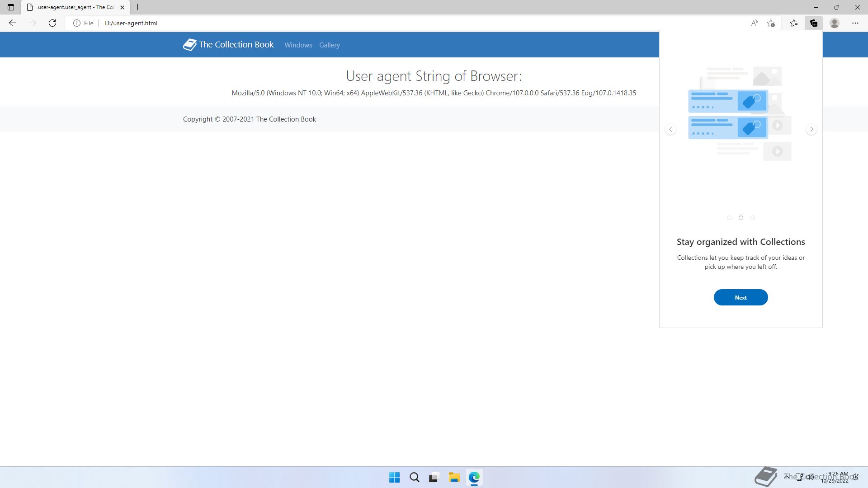The width and height of the screenshot is (868, 488).
Task: Go to previous Collections slide
Action: pyautogui.click(x=670, y=129)
